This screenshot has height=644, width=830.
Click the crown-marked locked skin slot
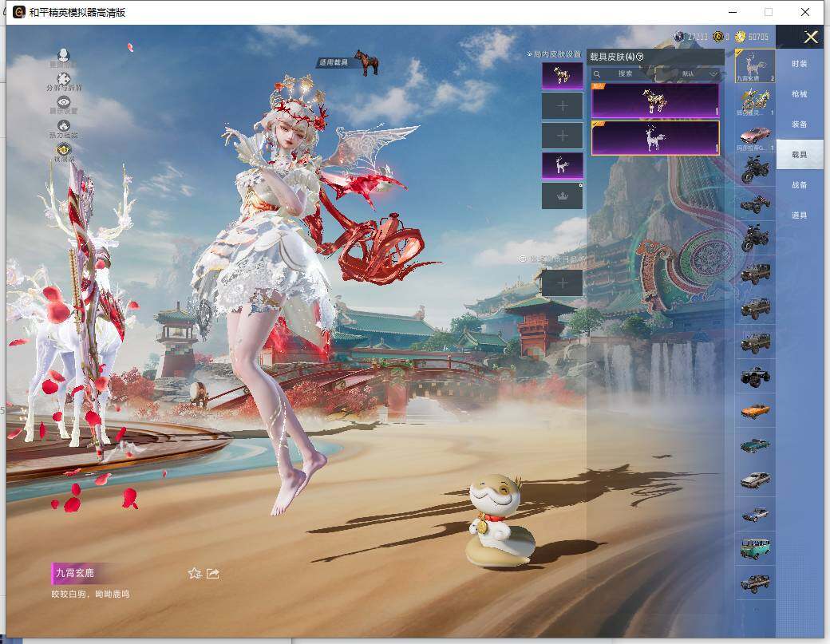pos(563,196)
